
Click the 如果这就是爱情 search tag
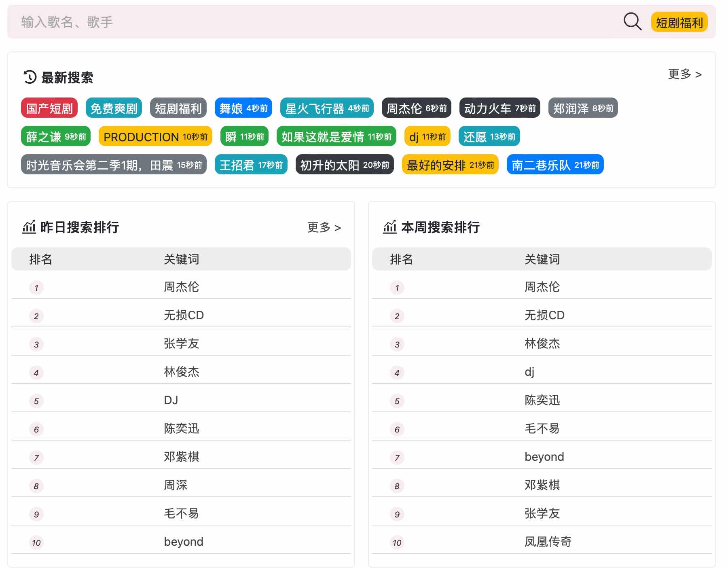coord(336,136)
